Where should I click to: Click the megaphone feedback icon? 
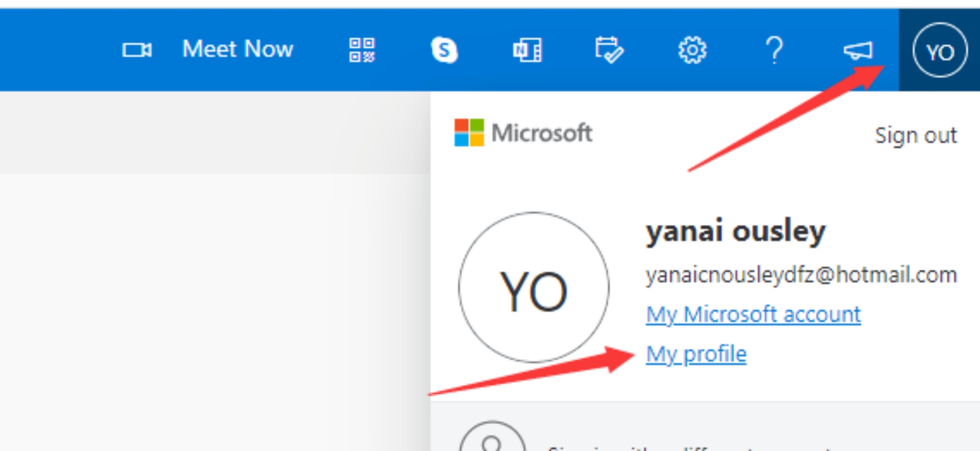pyautogui.click(x=858, y=50)
